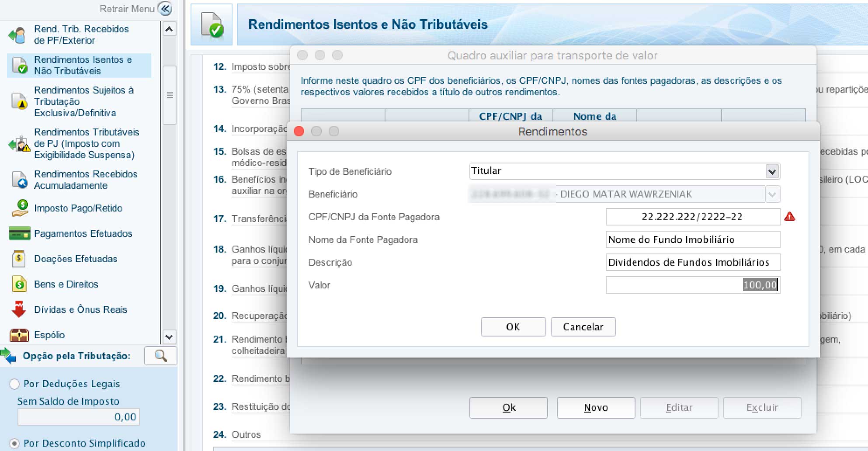Click the magnifier search icon button
Viewport: 868px width, 451px height.
[161, 356]
